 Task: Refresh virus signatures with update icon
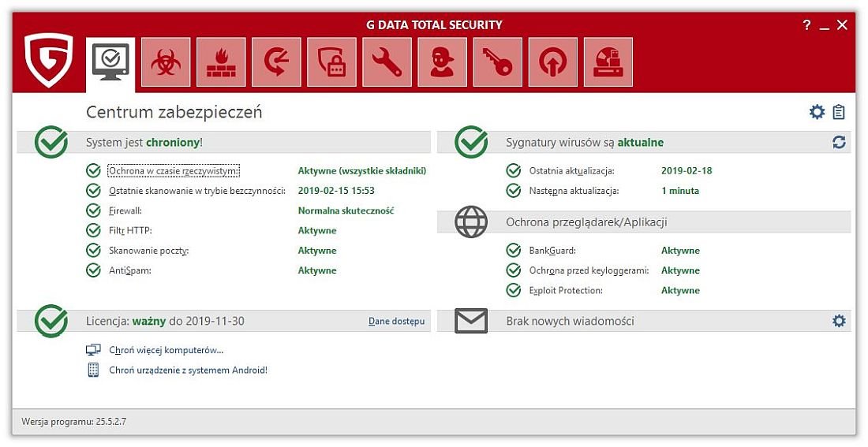pos(840,142)
